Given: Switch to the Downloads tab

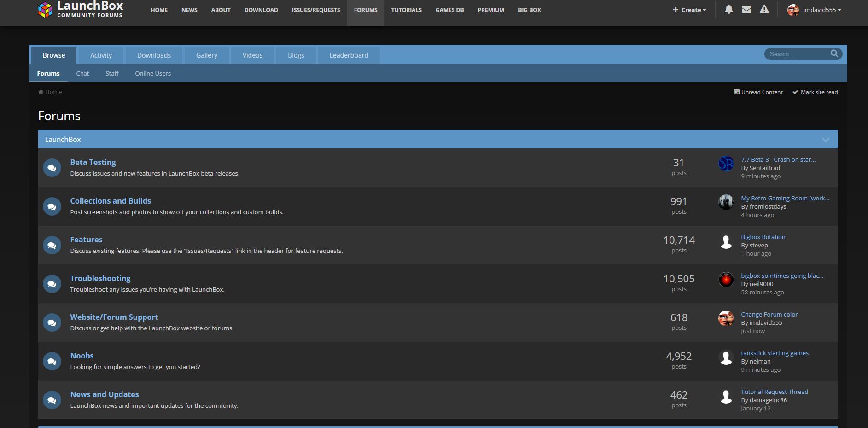Looking at the screenshot, I should pyautogui.click(x=154, y=55).
